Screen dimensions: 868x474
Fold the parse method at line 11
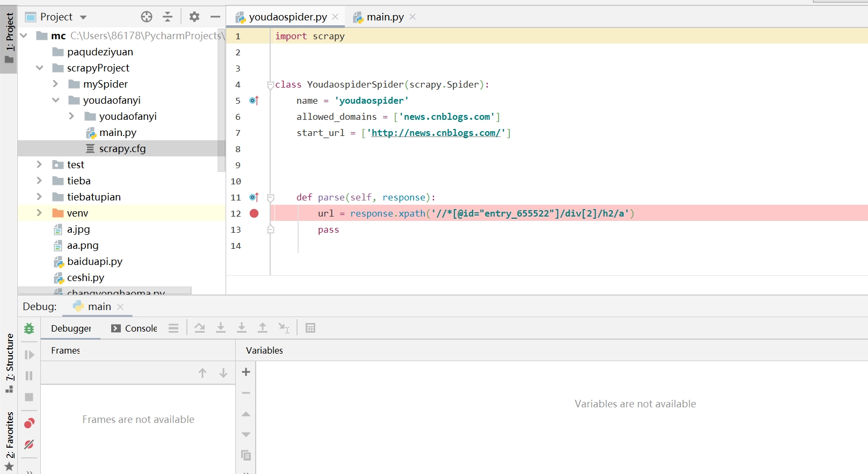click(x=271, y=198)
